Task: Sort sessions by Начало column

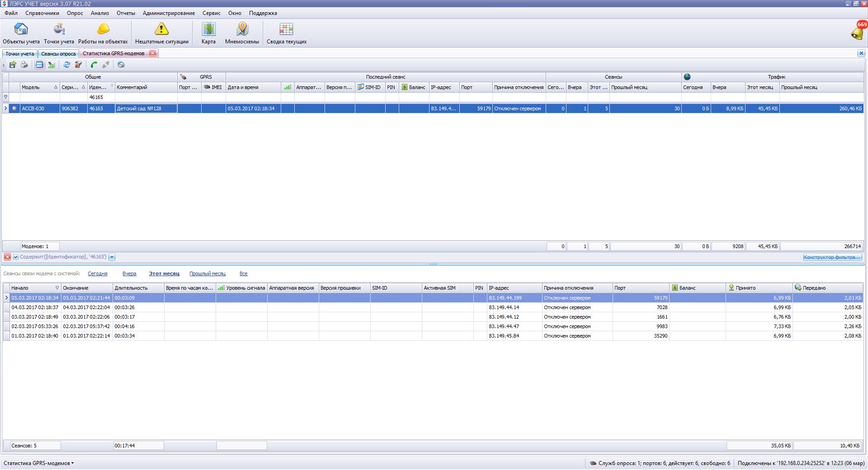Action: (x=35, y=288)
